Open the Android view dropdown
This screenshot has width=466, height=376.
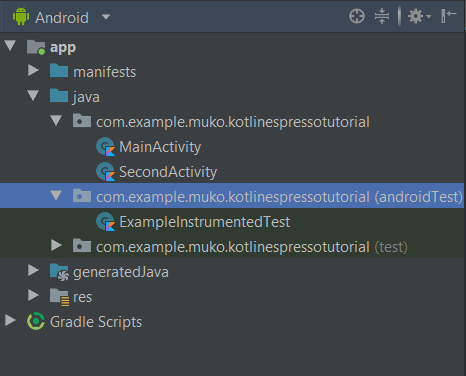[106, 17]
